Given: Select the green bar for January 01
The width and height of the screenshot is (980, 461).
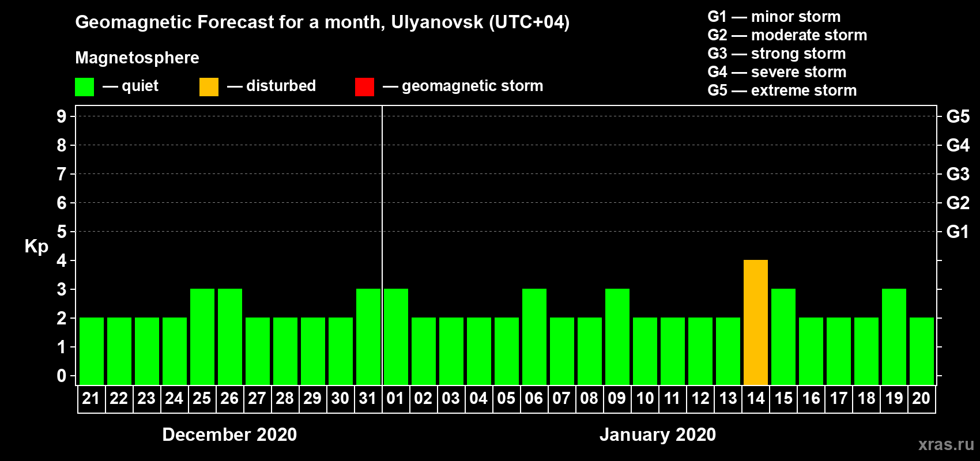Looking at the screenshot, I should coord(396,337).
